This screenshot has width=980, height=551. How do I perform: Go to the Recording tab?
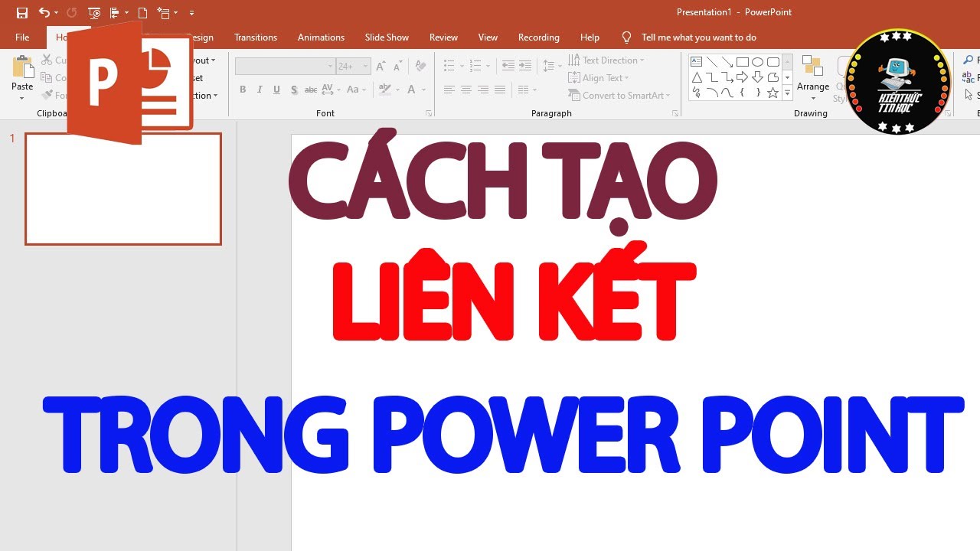[539, 37]
